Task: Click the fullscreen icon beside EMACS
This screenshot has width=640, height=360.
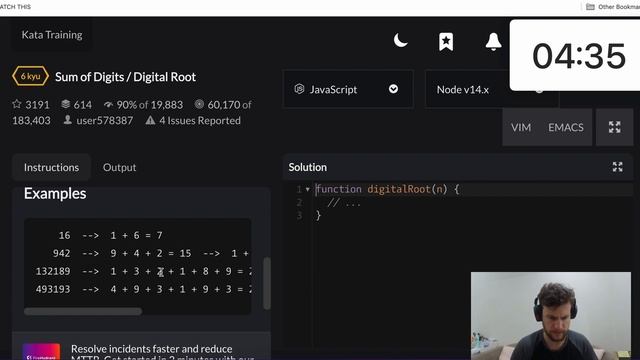Action: [614, 127]
